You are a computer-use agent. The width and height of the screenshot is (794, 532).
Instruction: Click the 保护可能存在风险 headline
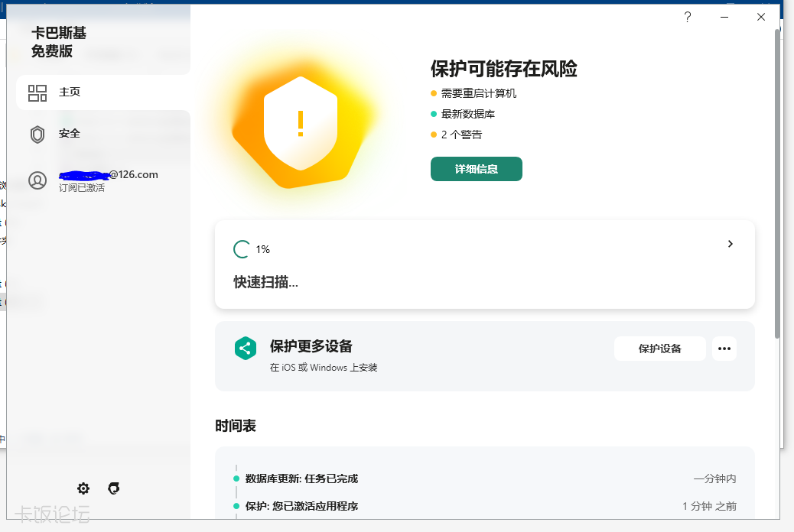click(504, 69)
